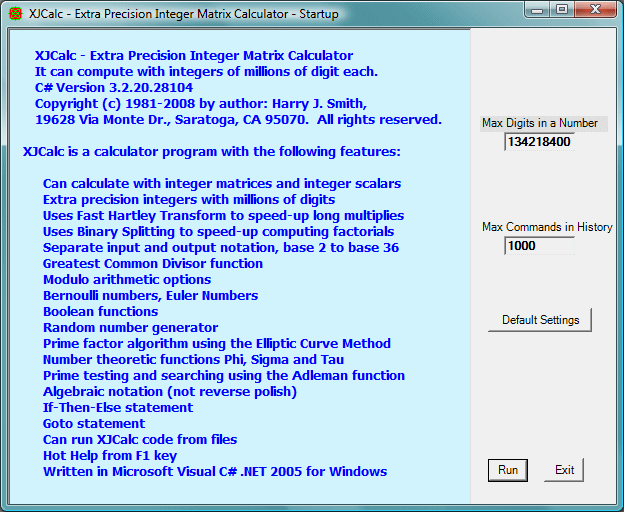Click 'Uses Binary Splitting' feature line
The height and width of the screenshot is (512, 624).
click(x=218, y=232)
